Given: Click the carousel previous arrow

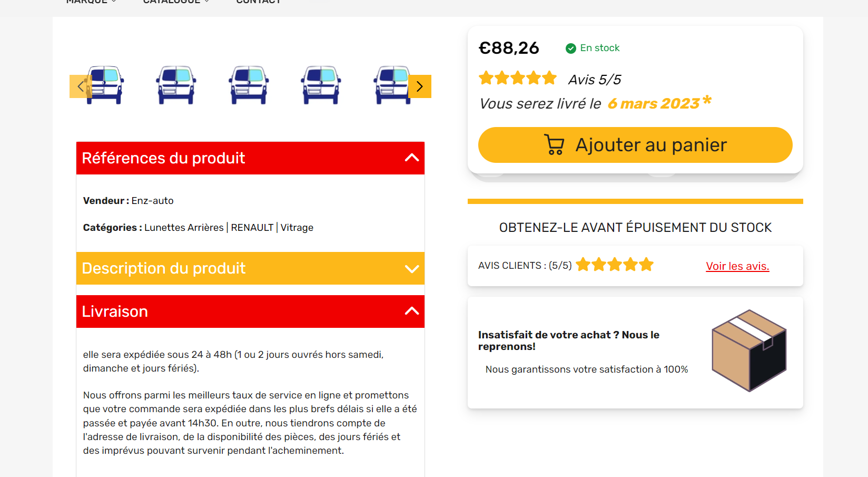Looking at the screenshot, I should pyautogui.click(x=81, y=86).
